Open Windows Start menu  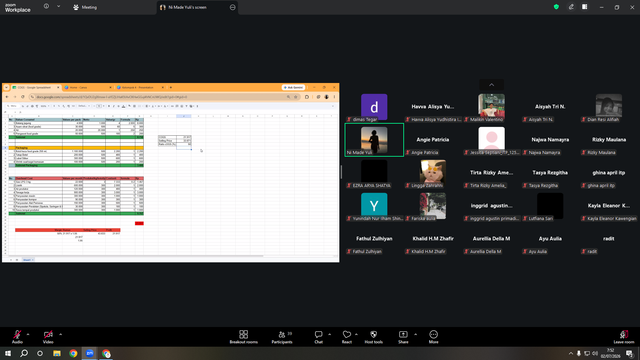tap(8, 353)
